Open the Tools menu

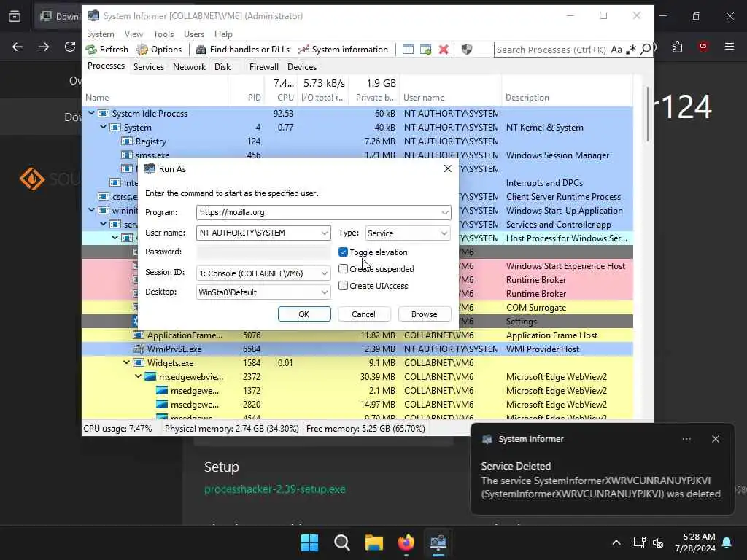click(x=163, y=34)
